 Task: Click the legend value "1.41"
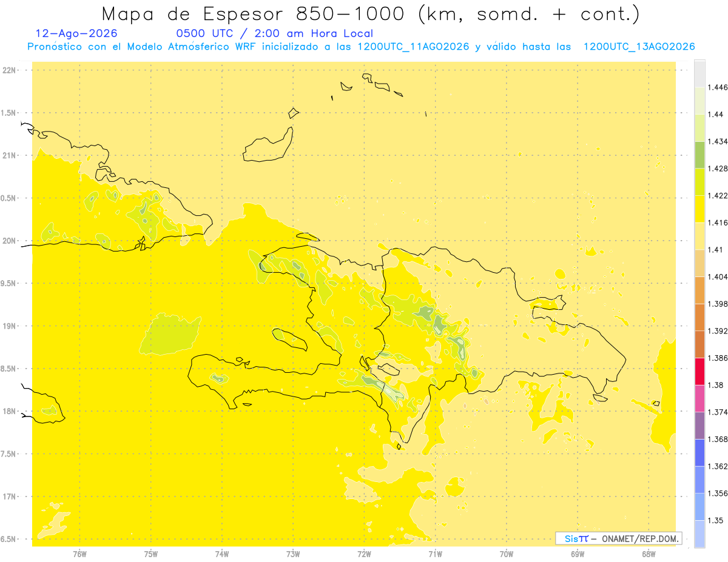715,250
